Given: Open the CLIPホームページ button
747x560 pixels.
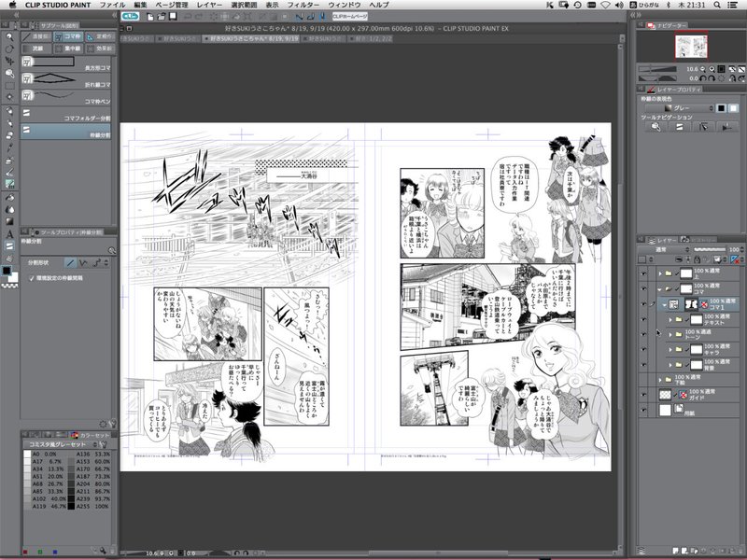Looking at the screenshot, I should tap(350, 17).
